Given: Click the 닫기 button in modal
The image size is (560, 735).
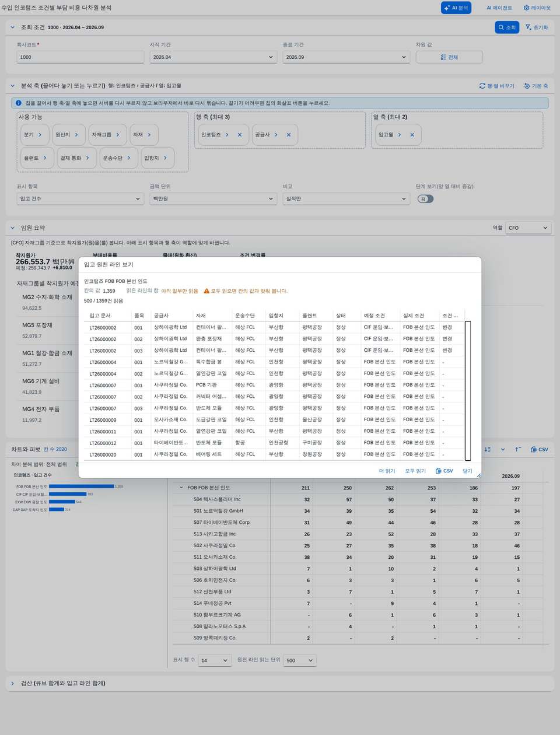Looking at the screenshot, I should coord(467,471).
